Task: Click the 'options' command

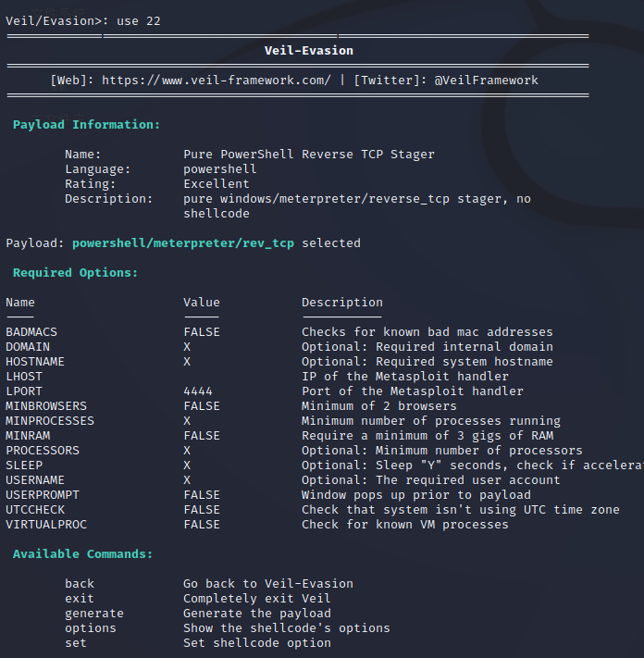Action: (x=90, y=628)
